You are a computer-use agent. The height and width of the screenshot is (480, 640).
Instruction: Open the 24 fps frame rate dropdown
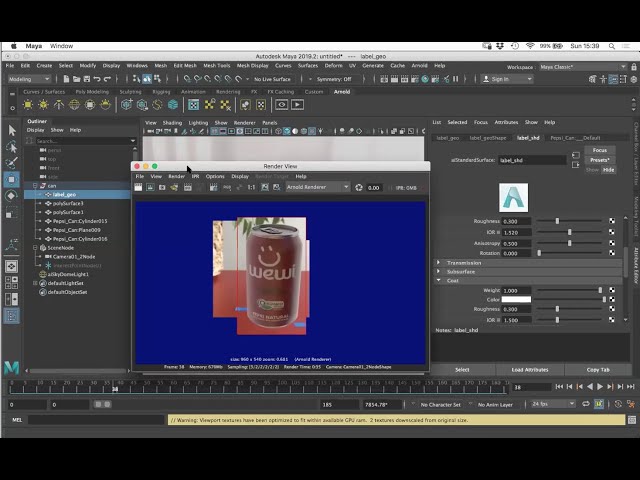553,404
